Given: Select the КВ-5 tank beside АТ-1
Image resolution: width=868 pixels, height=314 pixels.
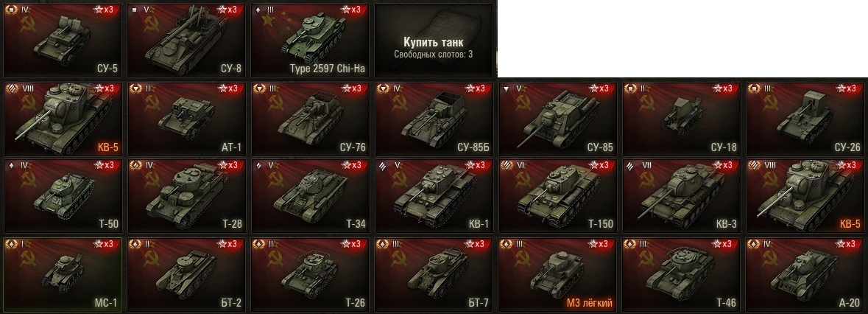Looking at the screenshot, I should click(63, 119).
